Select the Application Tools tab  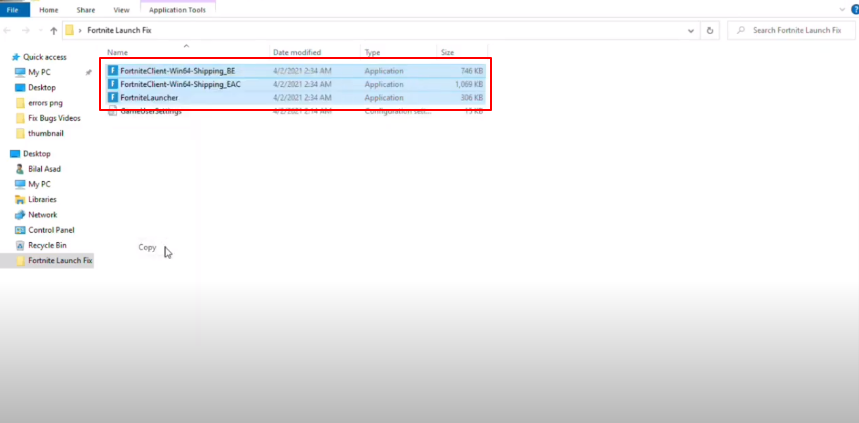(177, 10)
